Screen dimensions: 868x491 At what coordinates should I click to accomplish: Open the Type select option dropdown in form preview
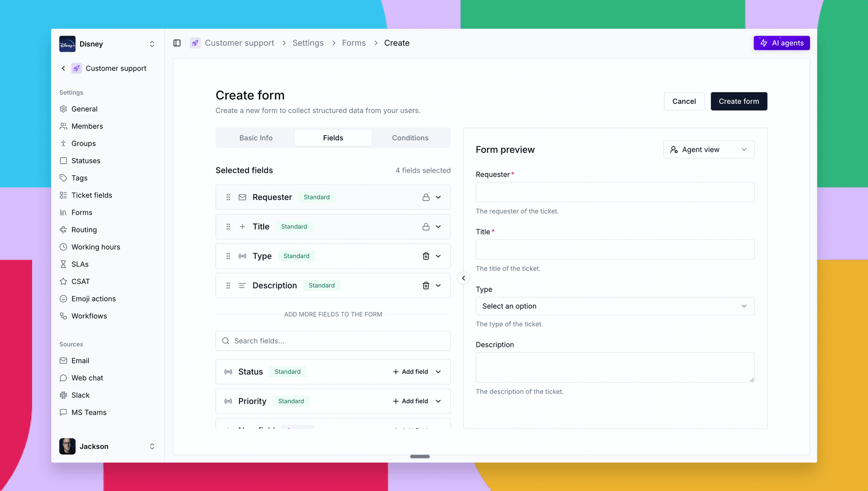click(x=615, y=306)
